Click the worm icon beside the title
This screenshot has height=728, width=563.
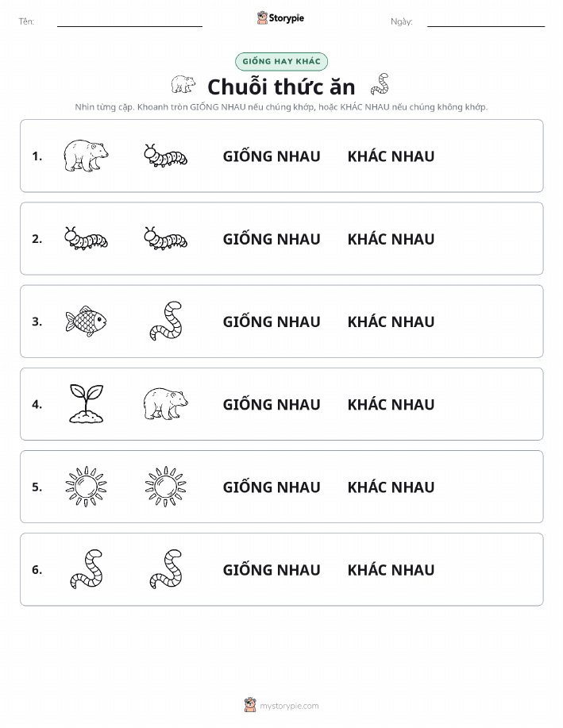tap(380, 84)
